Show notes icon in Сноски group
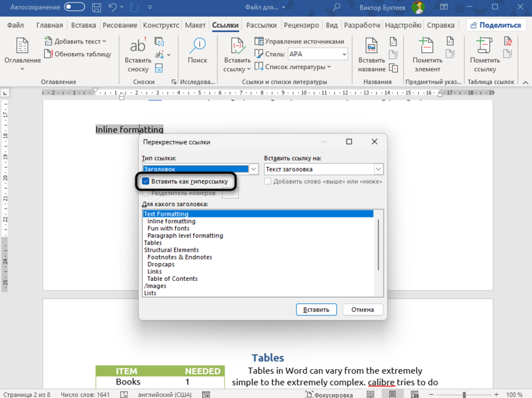 tap(159, 68)
